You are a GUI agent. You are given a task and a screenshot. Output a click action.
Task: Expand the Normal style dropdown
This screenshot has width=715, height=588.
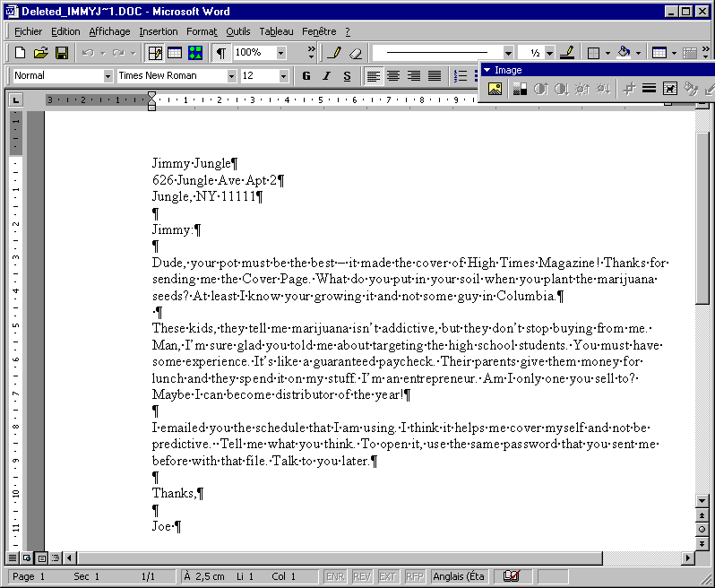tap(108, 76)
